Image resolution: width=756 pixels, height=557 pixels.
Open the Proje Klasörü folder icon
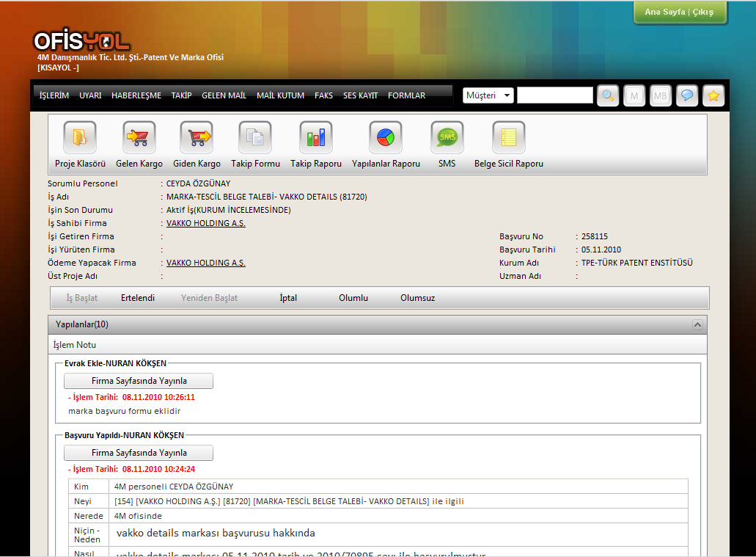click(x=80, y=137)
